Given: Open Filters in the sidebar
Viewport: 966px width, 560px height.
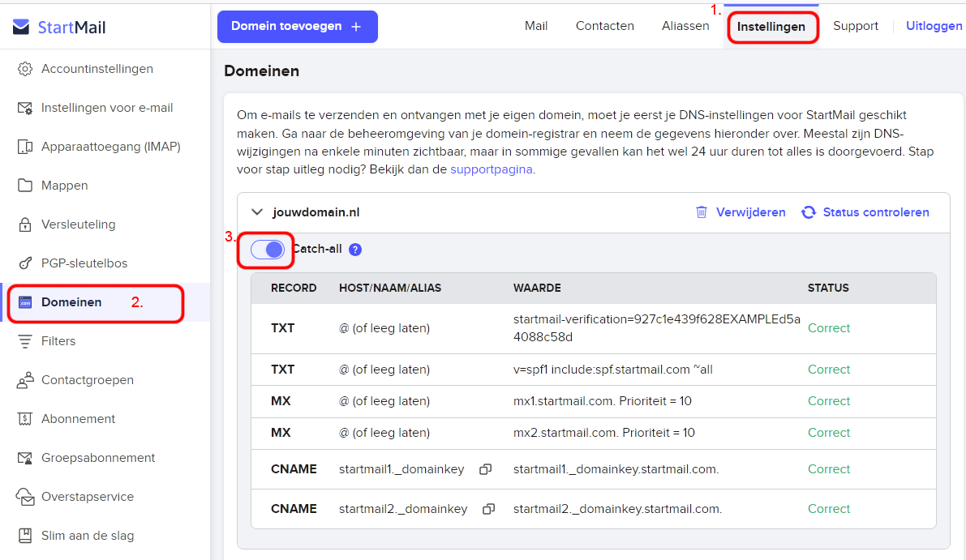Looking at the screenshot, I should tap(58, 341).
